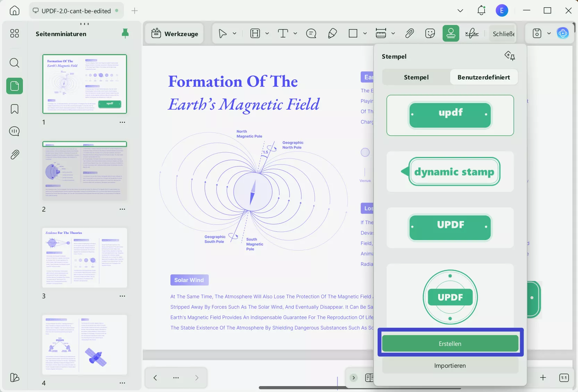Open the page navigation ellipsis menu
Screen dimensions: 578x392
click(176, 378)
